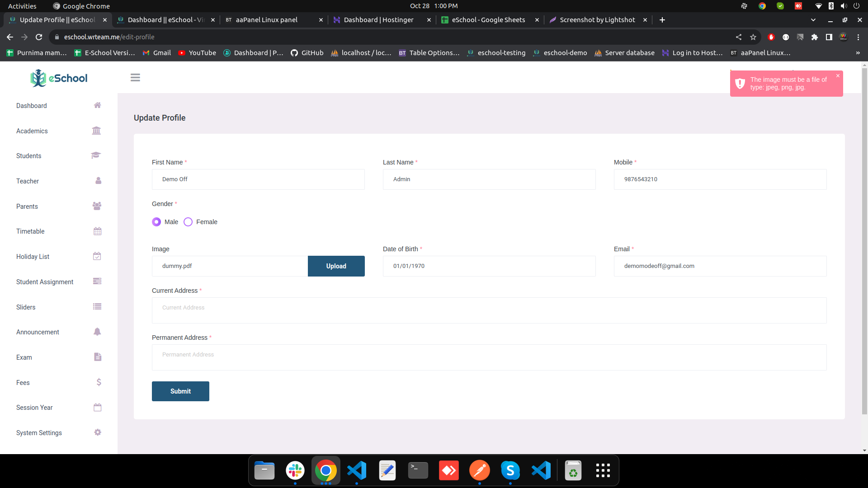Click the Current Address text field
Image resolution: width=868 pixels, height=488 pixels.
coord(489,310)
